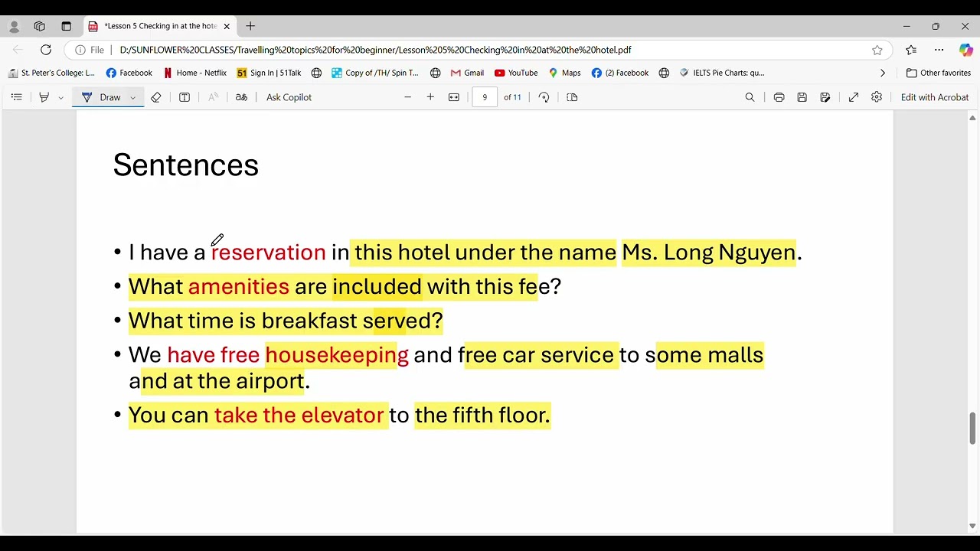
Task: Click the word 'reservation' in red
Action: pos(269,252)
